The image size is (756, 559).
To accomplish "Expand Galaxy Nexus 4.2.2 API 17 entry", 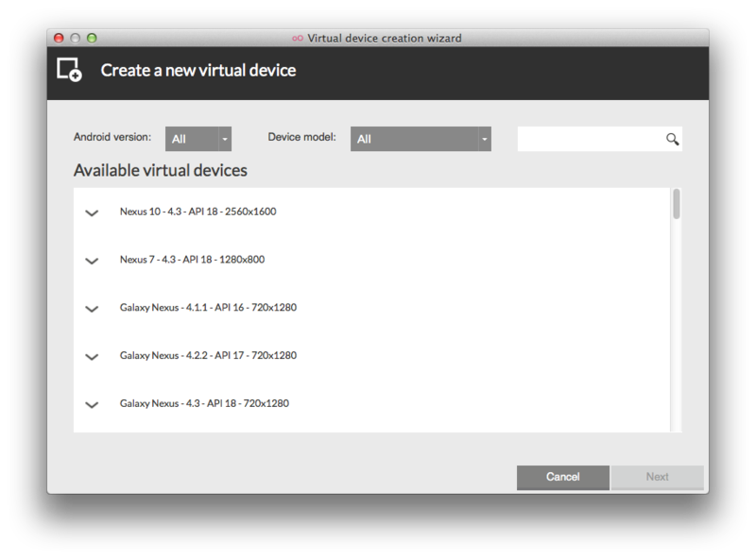I will point(92,357).
